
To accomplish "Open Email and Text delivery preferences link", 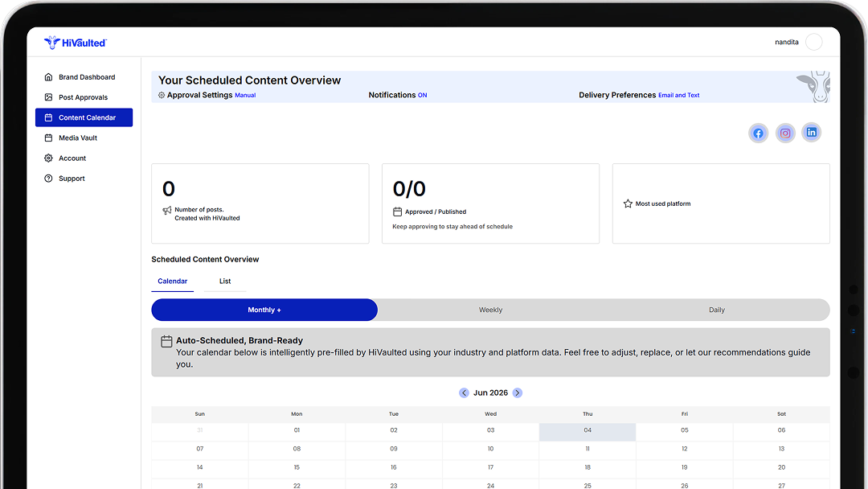I will [x=678, y=95].
